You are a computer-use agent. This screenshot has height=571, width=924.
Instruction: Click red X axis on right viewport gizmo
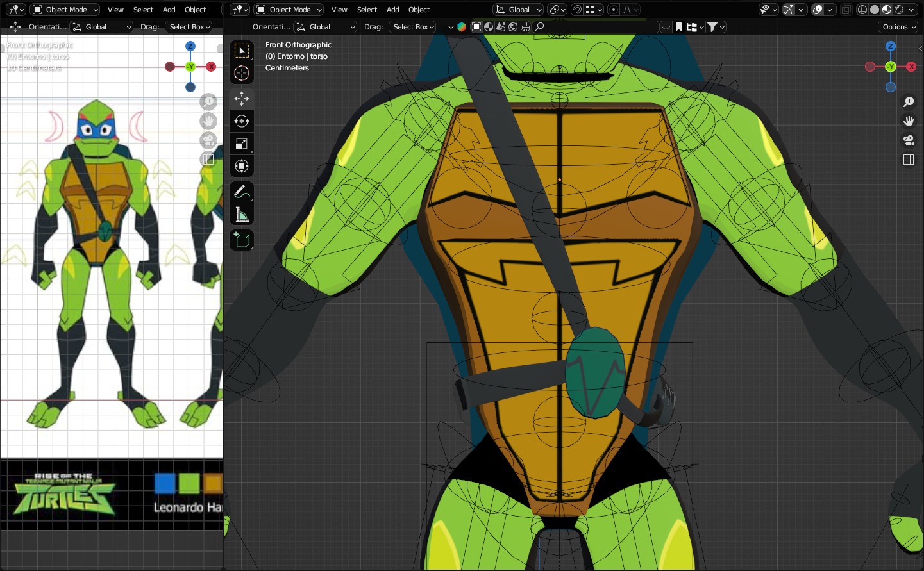tap(911, 67)
